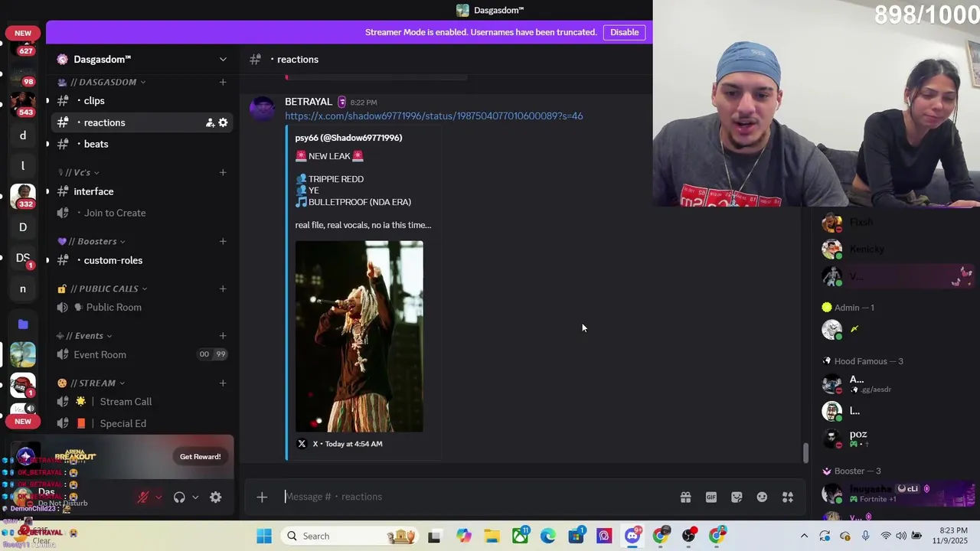The width and height of the screenshot is (980, 551).
Task: Open the Windows Start menu
Action: (264, 536)
